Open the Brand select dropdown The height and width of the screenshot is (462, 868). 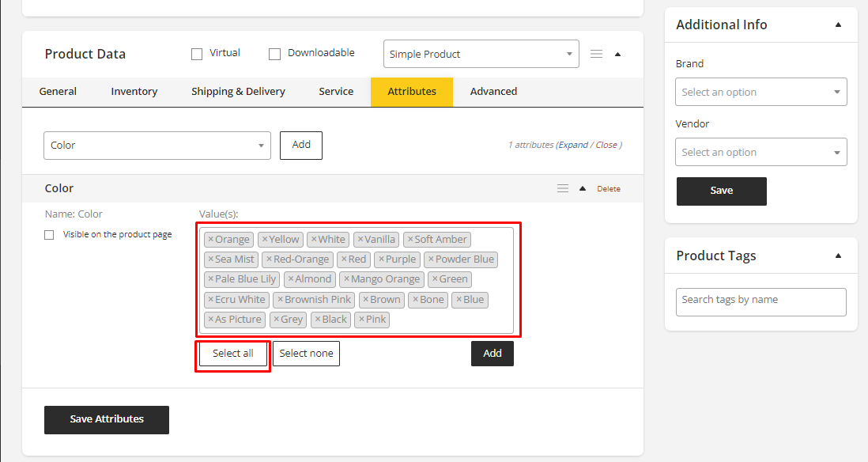(760, 92)
